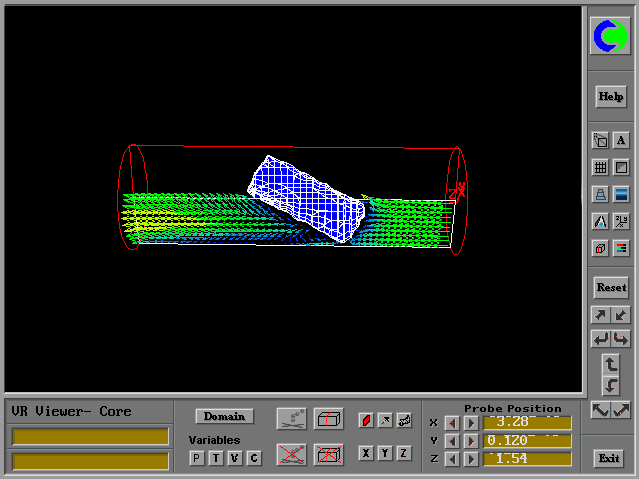This screenshot has width=639, height=479.
Task: Decrease the probe Y position with left arrow
Action: (452, 441)
